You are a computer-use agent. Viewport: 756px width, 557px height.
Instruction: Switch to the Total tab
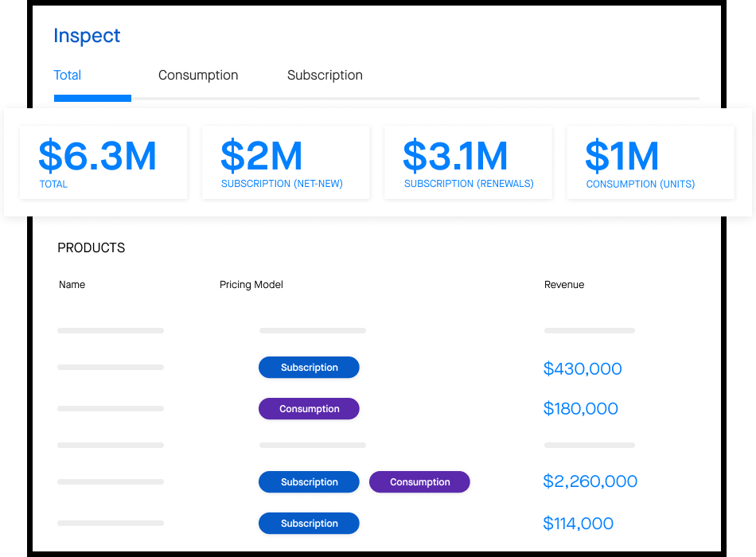(68, 76)
